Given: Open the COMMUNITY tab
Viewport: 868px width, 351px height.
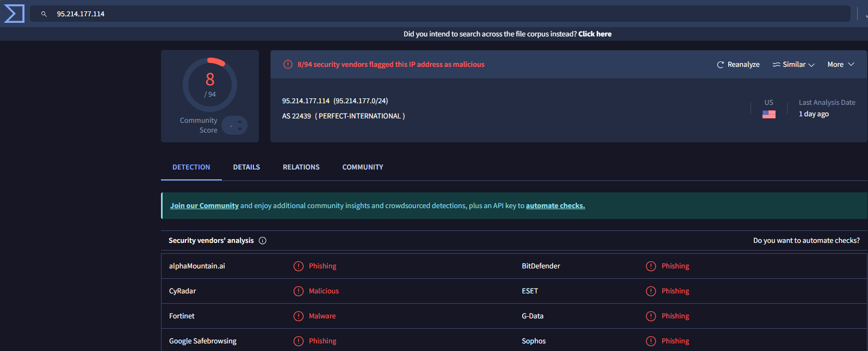Looking at the screenshot, I should tap(363, 167).
